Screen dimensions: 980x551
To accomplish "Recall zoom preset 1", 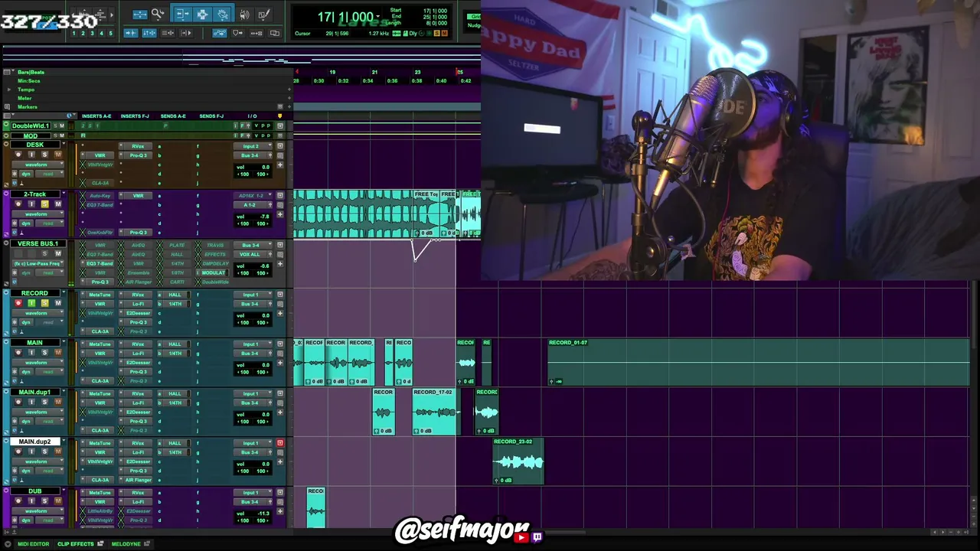I will 73,33.
